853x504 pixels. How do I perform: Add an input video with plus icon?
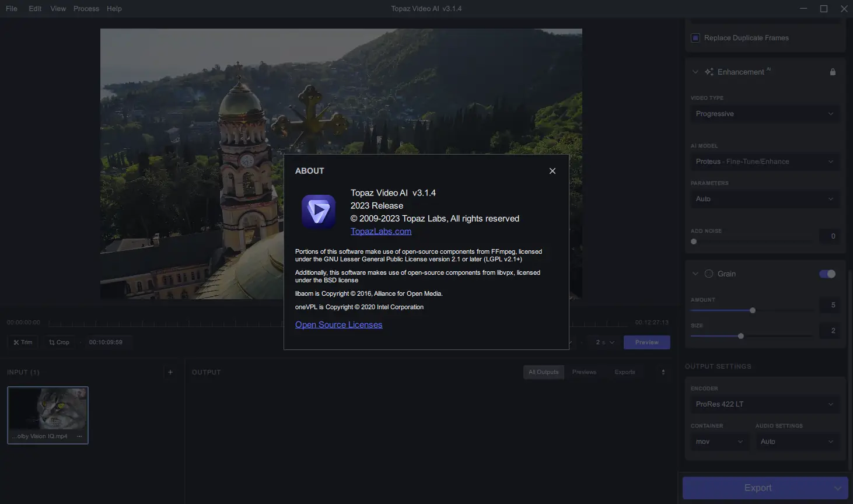[x=170, y=372]
